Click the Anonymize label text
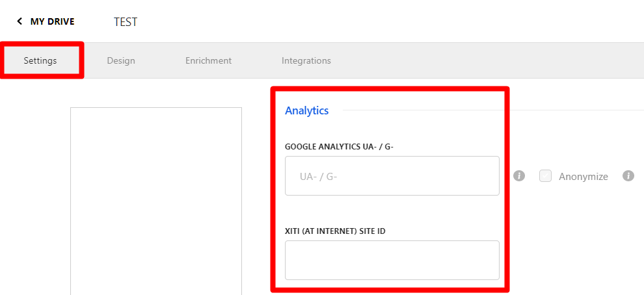The height and width of the screenshot is (295, 644). pyautogui.click(x=583, y=176)
